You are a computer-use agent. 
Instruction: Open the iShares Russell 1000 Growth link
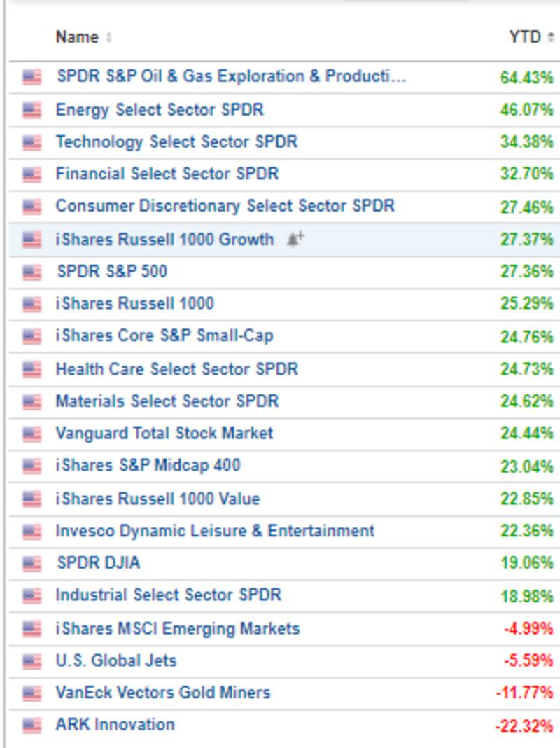coord(164,240)
